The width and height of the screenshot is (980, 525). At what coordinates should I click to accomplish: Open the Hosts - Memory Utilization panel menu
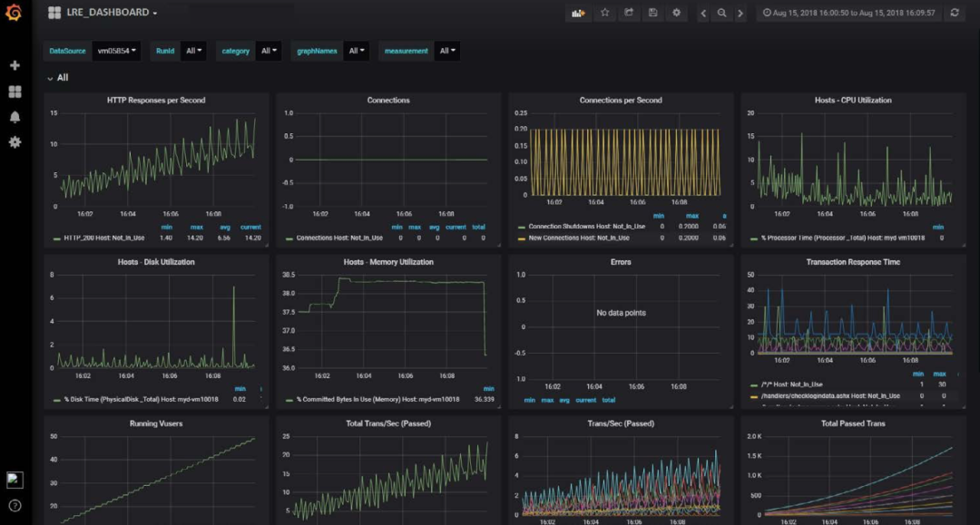[388, 262]
